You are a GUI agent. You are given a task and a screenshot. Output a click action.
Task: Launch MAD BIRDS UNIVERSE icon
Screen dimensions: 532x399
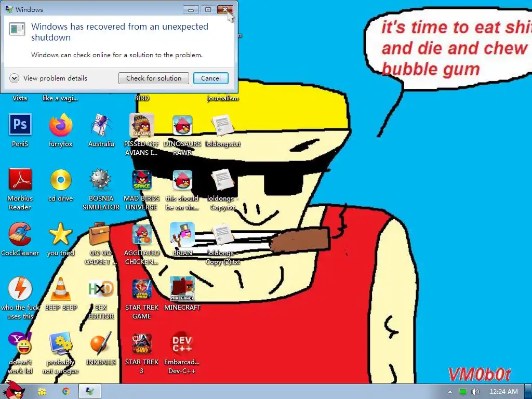tap(141, 179)
